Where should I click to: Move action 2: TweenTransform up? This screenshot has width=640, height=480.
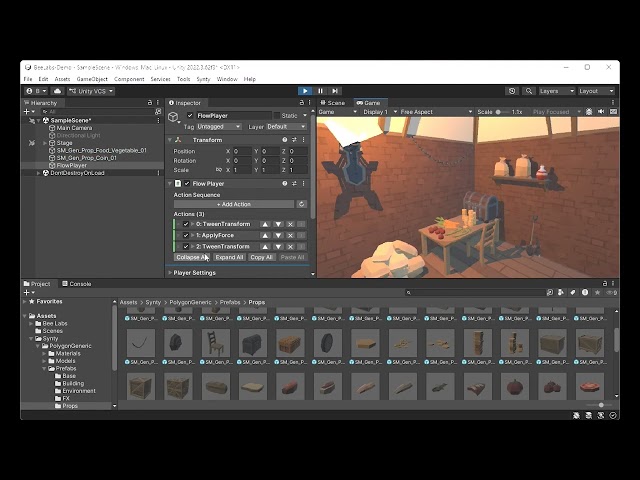coord(265,247)
